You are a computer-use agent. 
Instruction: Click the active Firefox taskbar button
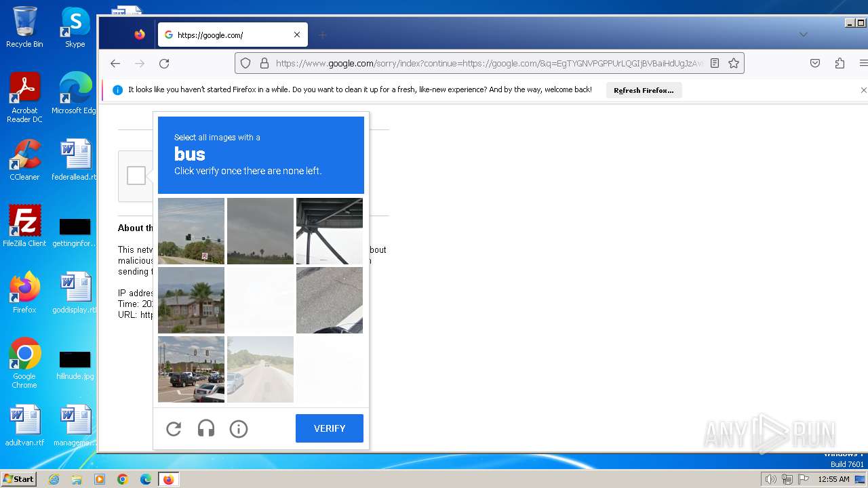click(x=168, y=479)
